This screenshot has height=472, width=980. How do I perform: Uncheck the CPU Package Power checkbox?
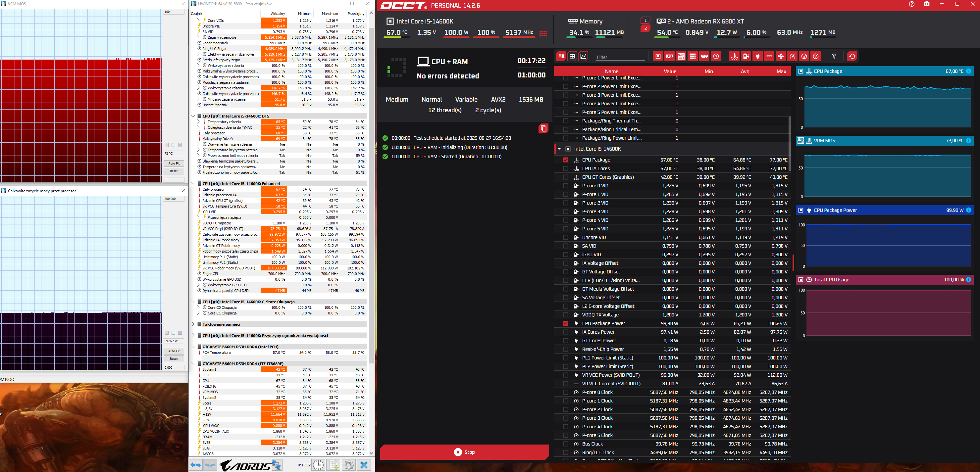[565, 324]
